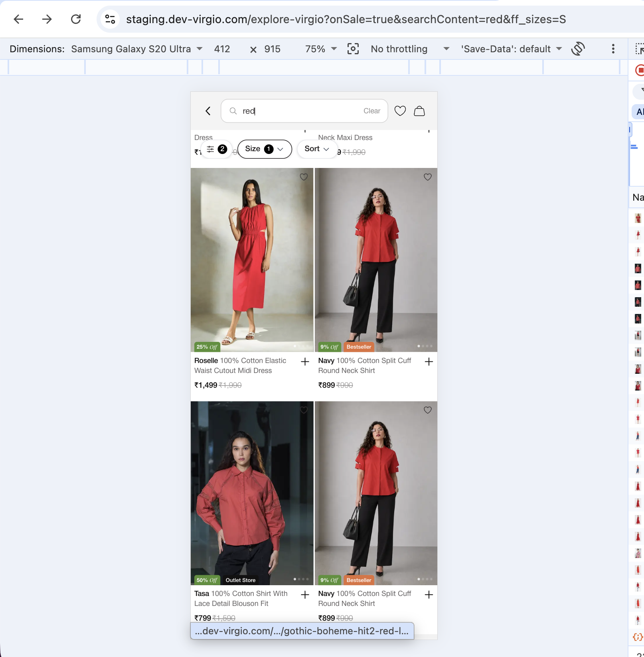The height and width of the screenshot is (657, 644).
Task: Click the browser URL address bar
Action: coord(346,19)
